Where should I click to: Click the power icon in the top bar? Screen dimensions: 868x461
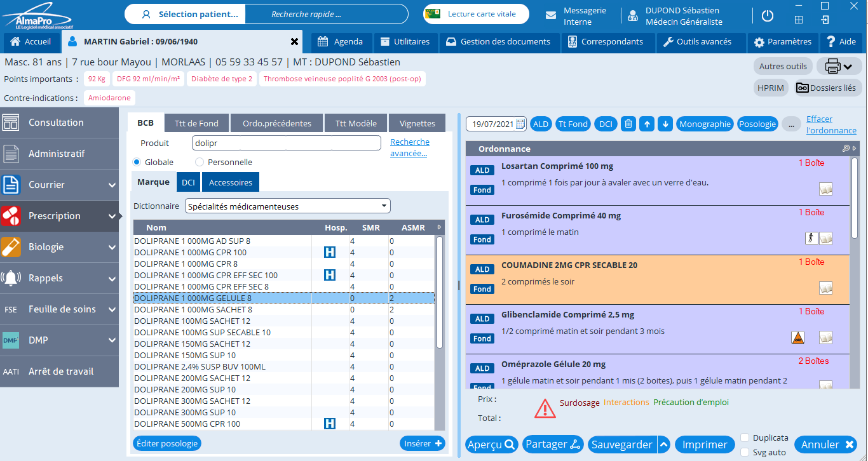pos(768,16)
